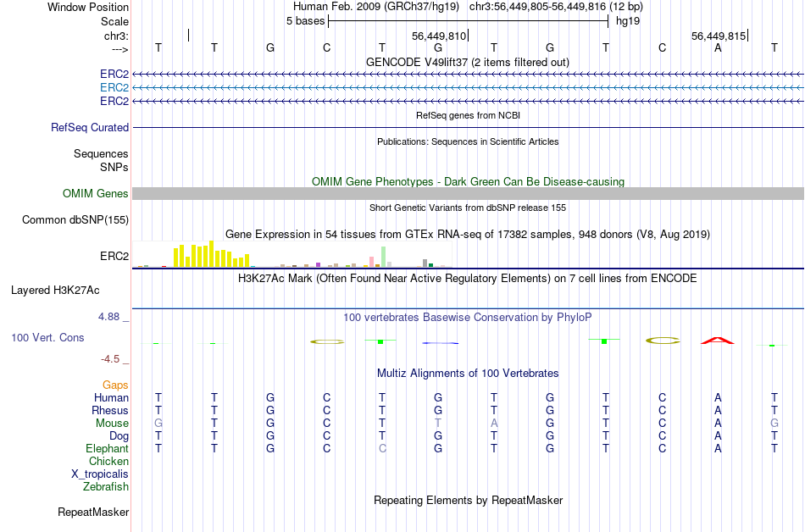Click the Common dbSNP(155) label

(x=75, y=219)
